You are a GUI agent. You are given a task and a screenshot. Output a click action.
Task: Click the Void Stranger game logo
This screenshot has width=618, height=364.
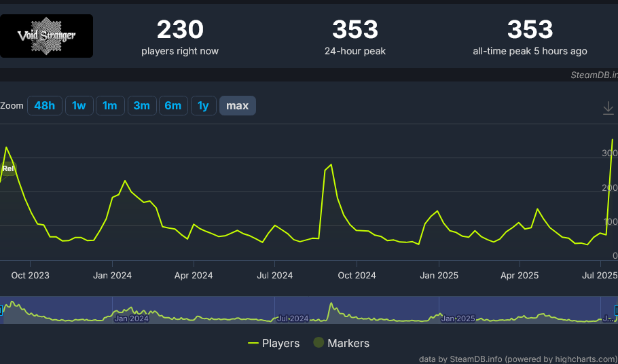[x=46, y=36]
